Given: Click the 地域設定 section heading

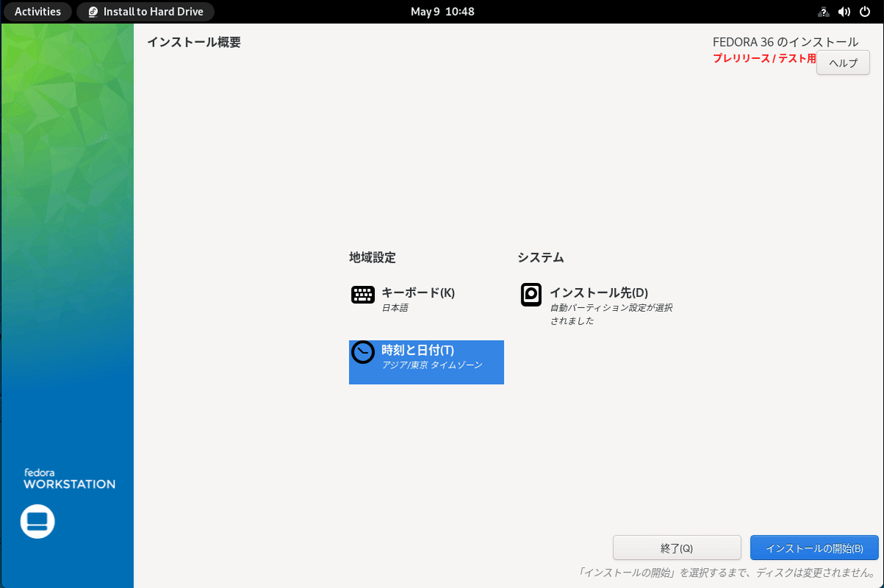Looking at the screenshot, I should (373, 258).
